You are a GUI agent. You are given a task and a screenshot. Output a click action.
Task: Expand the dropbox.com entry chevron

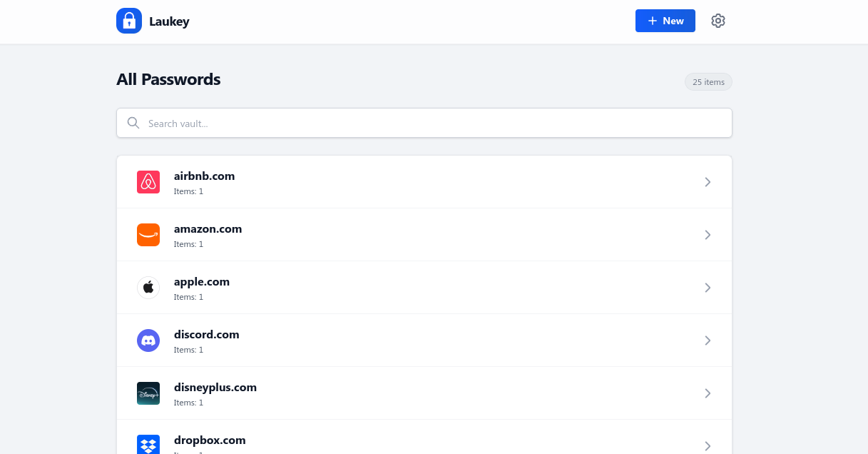(x=708, y=446)
